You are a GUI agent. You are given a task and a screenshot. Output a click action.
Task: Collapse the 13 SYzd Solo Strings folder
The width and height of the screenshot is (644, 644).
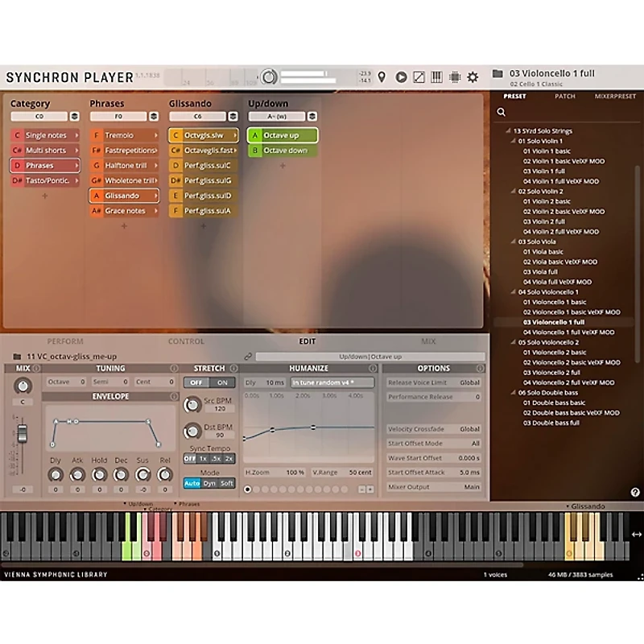tap(508, 130)
